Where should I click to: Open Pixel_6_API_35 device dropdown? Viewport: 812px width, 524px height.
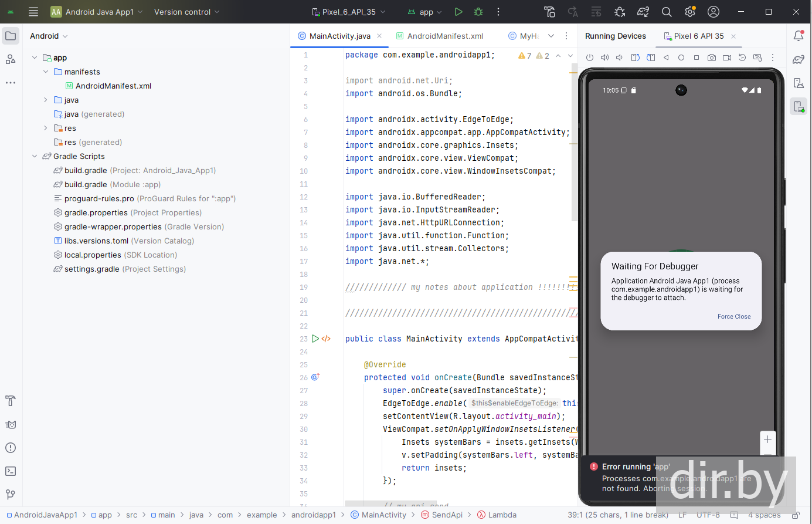(349, 12)
